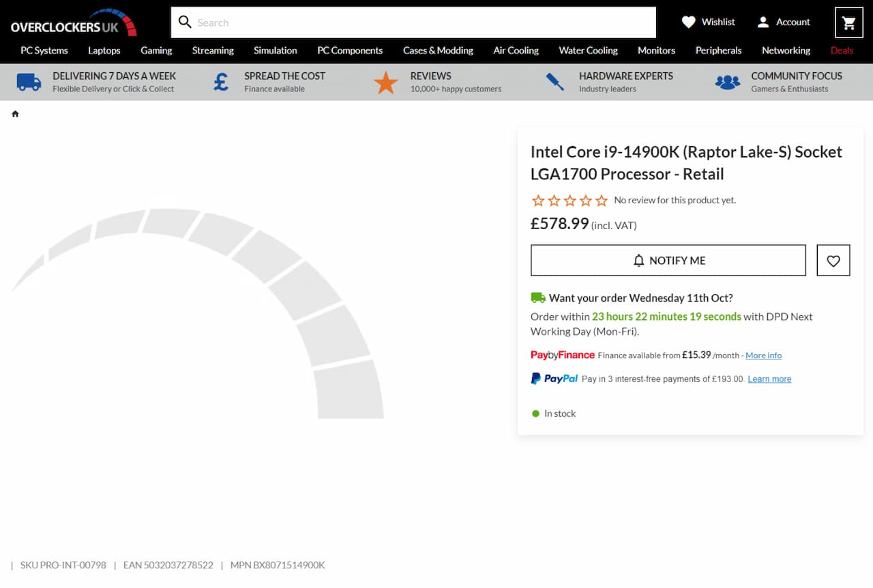
Task: Click the NOTIFY ME button
Action: point(668,260)
